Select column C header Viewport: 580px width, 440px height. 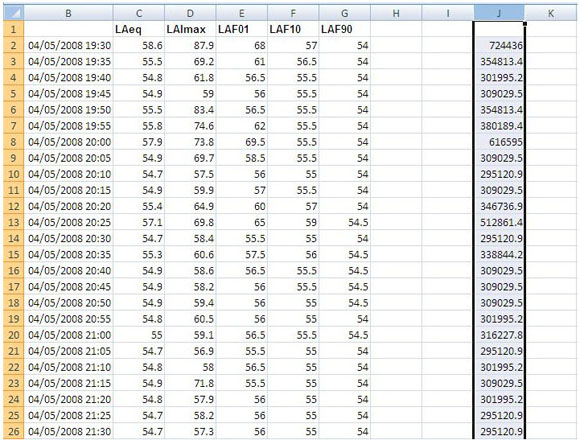tap(139, 13)
